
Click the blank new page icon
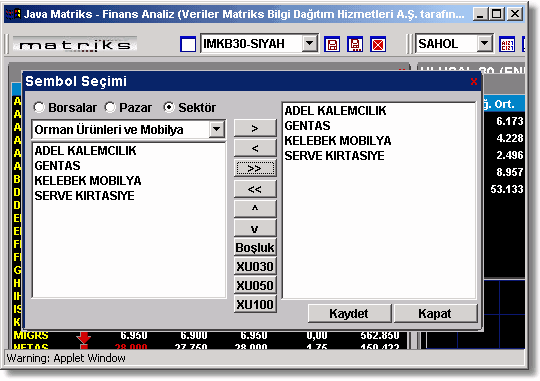[188, 44]
